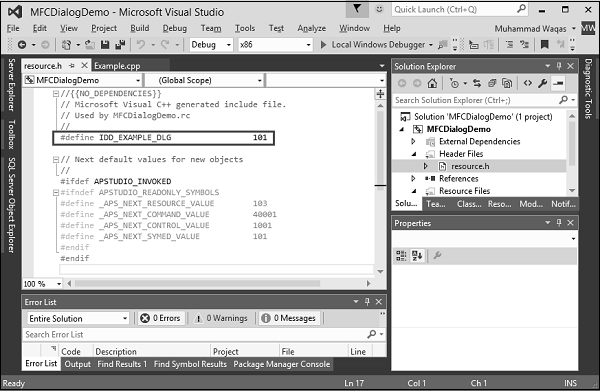This screenshot has height=391, width=600.
Task: Click Home icon in Solution Explorer
Action: pyautogui.click(x=432, y=83)
